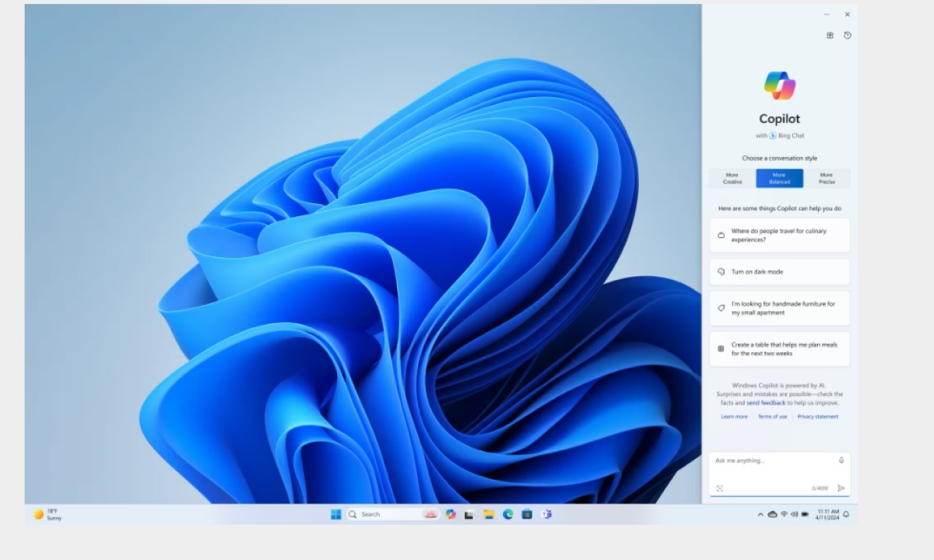Image resolution: width=934 pixels, height=560 pixels.
Task: Open Microsoft Store from taskbar
Action: (527, 514)
